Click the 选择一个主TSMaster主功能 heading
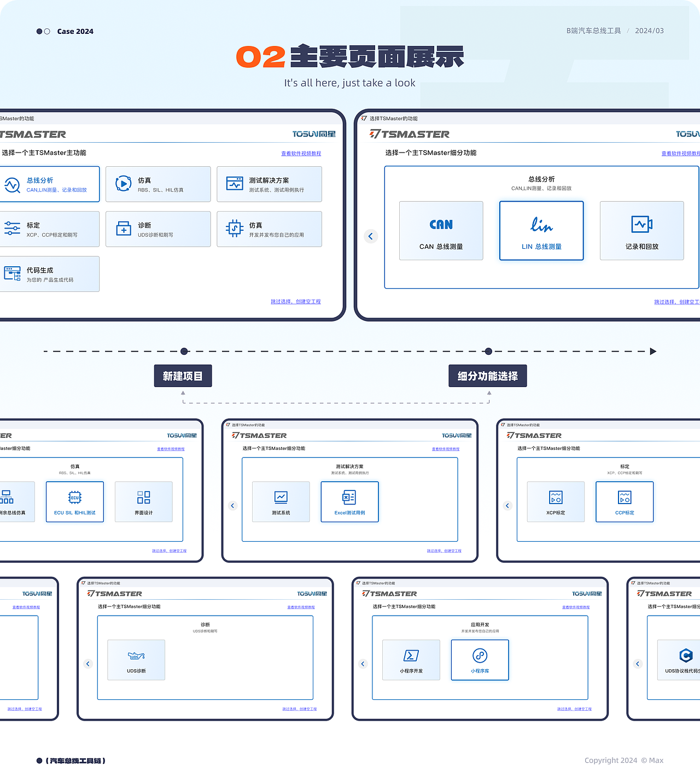 pos(44,153)
